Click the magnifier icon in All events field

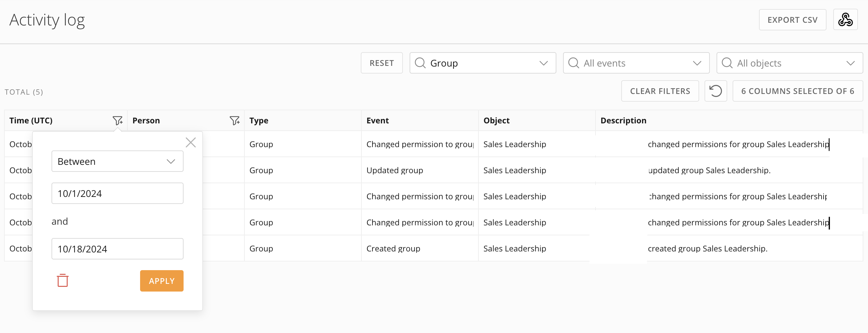coord(573,63)
